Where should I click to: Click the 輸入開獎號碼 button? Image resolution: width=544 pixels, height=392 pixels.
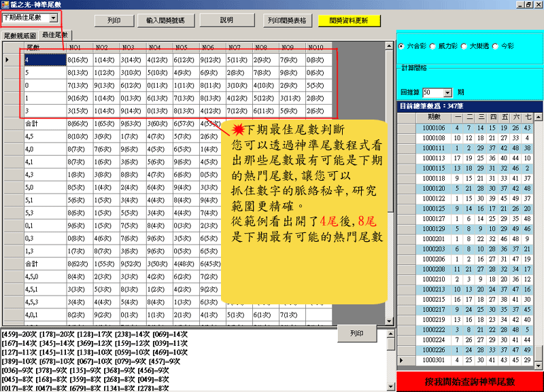pos(170,20)
